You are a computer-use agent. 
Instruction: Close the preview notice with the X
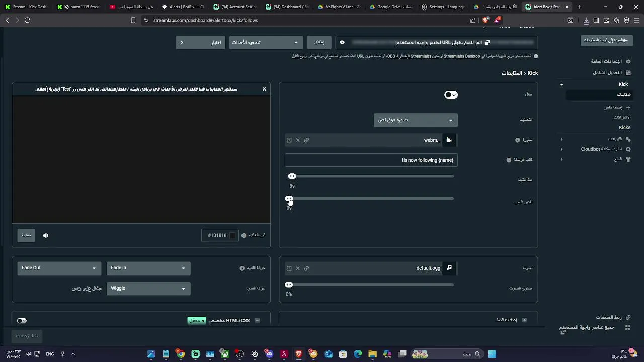[x=264, y=89]
